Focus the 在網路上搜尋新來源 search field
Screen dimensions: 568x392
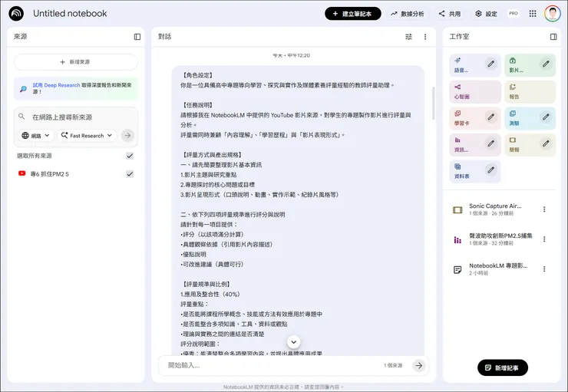click(76, 117)
